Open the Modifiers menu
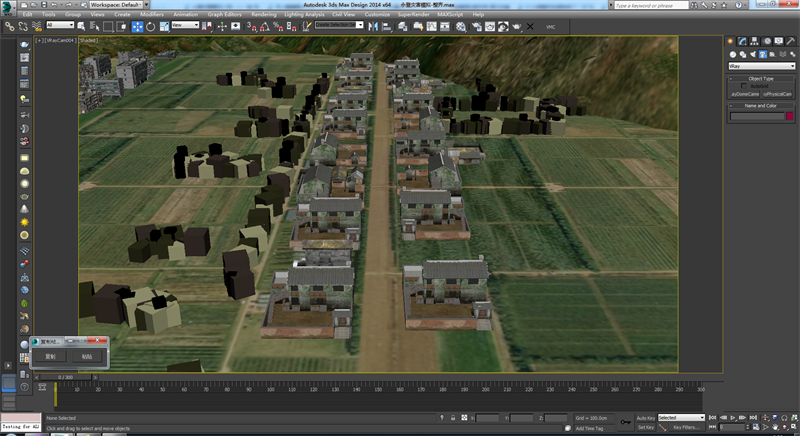800x436 pixels. (152, 15)
